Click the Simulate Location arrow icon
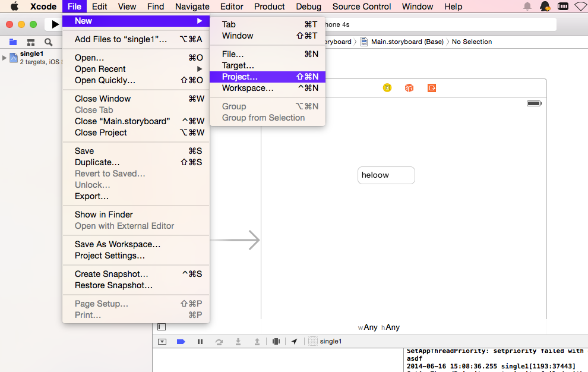588x372 pixels. coord(295,342)
